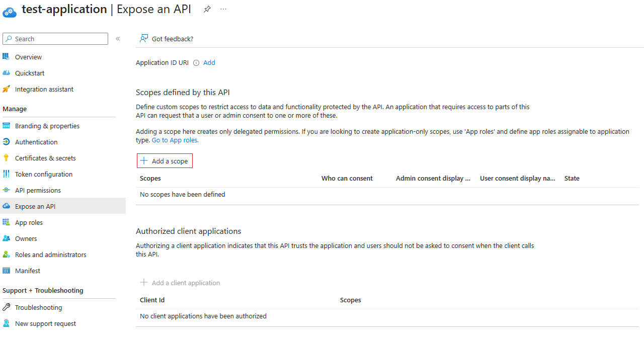Click 'Authorized client applications' heading
Viewport: 644px width, 338px height.
(x=189, y=231)
